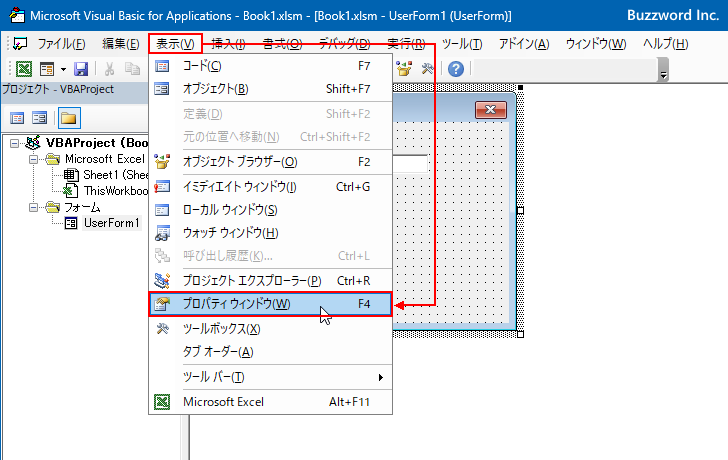
Task: Click View Code icon in Project panel
Action: click(x=17, y=118)
